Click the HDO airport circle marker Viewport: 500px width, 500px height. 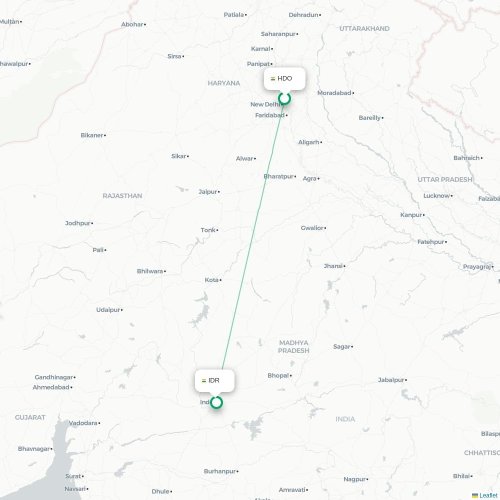[x=284, y=98]
